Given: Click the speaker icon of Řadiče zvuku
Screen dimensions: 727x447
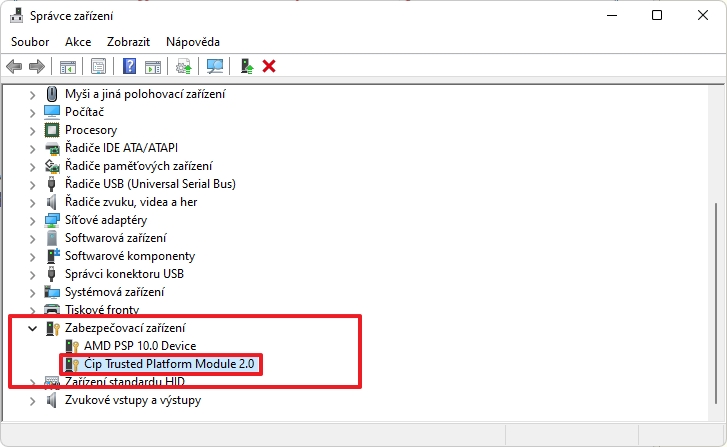Looking at the screenshot, I should tap(52, 202).
